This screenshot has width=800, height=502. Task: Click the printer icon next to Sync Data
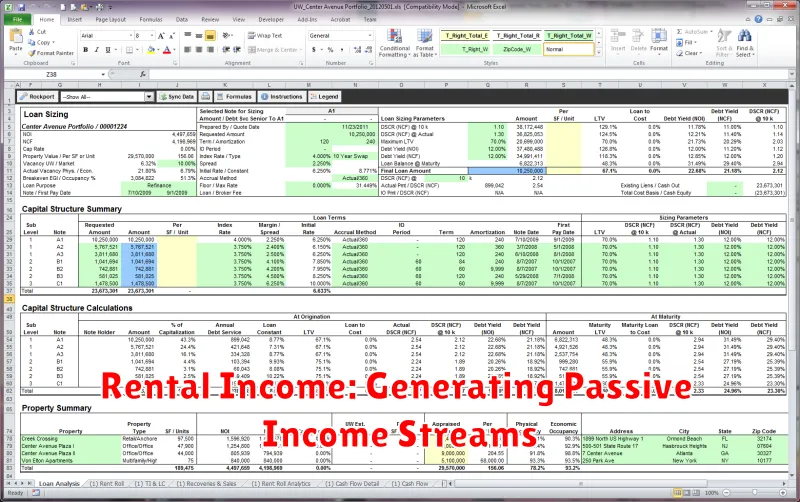coord(205,96)
